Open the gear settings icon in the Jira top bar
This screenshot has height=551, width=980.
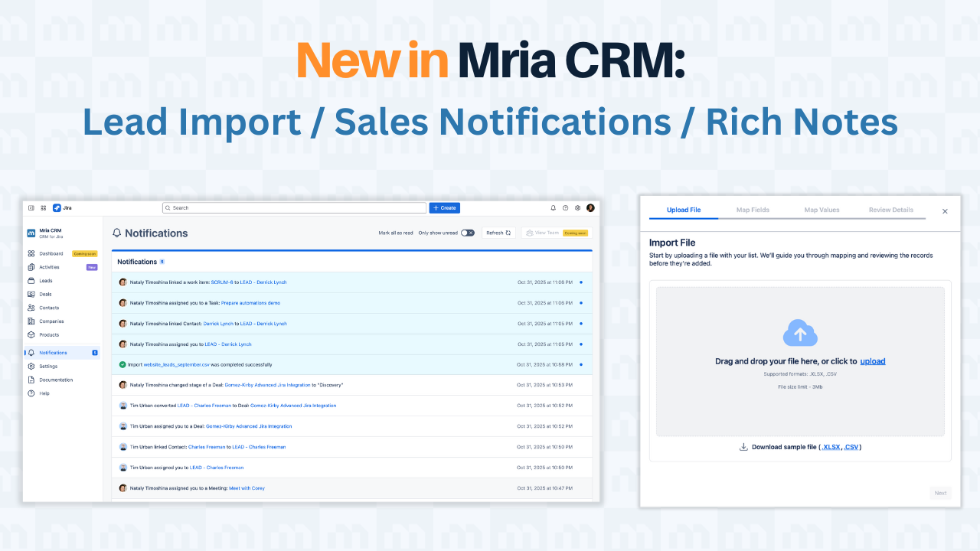[578, 208]
